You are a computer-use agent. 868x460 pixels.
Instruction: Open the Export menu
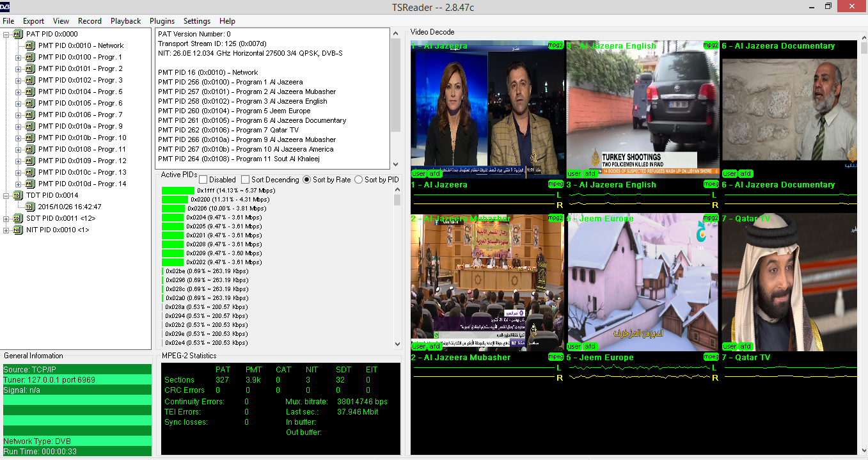coord(34,21)
